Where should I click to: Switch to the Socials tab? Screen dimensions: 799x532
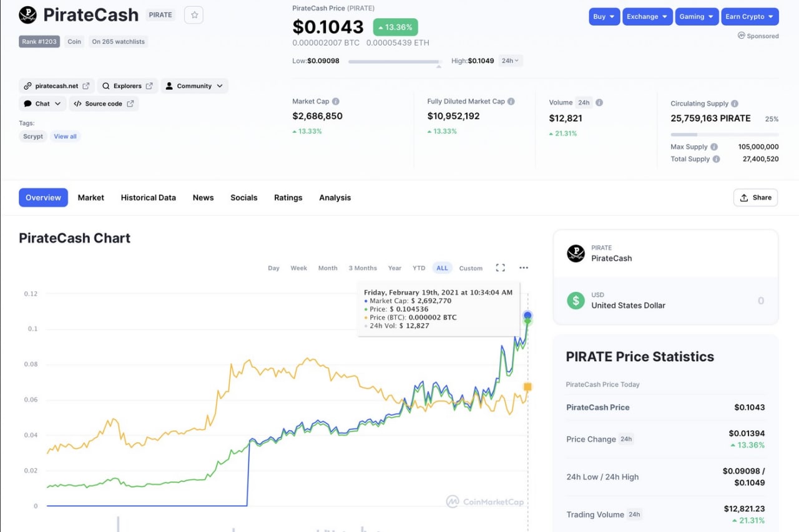[x=244, y=198]
